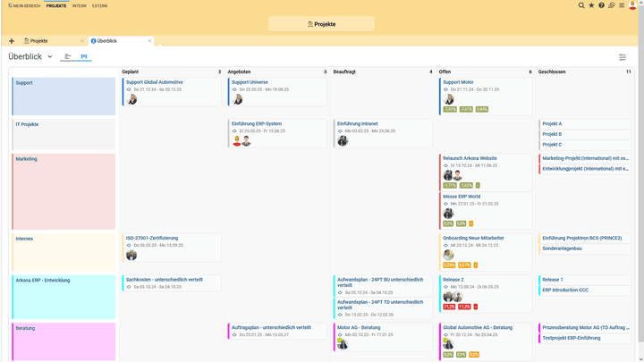The width and height of the screenshot is (644, 362).
Task: Close the Projekte tab
Action: (82, 41)
